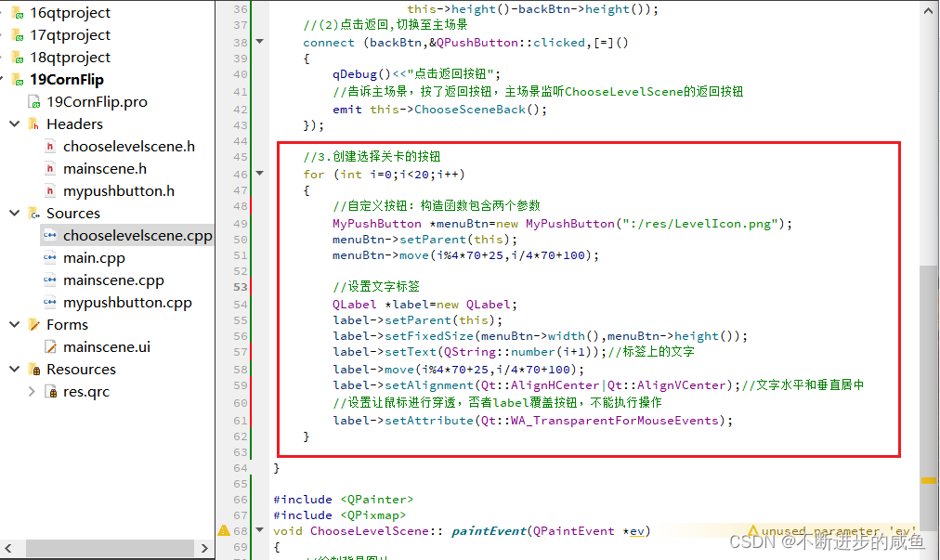Viewport: 940px width, 560px height.
Task: Open the res.qrc resource file
Action: [x=86, y=392]
